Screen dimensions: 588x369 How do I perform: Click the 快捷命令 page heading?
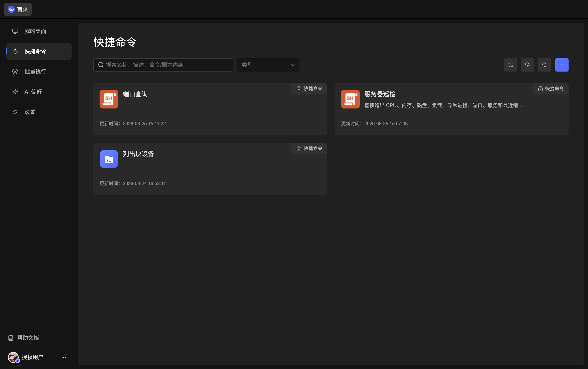pyautogui.click(x=115, y=42)
